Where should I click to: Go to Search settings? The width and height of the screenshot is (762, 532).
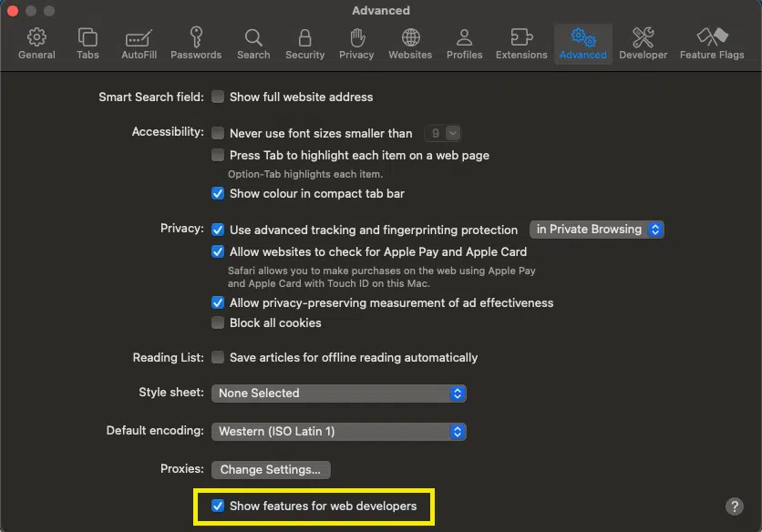pos(253,43)
